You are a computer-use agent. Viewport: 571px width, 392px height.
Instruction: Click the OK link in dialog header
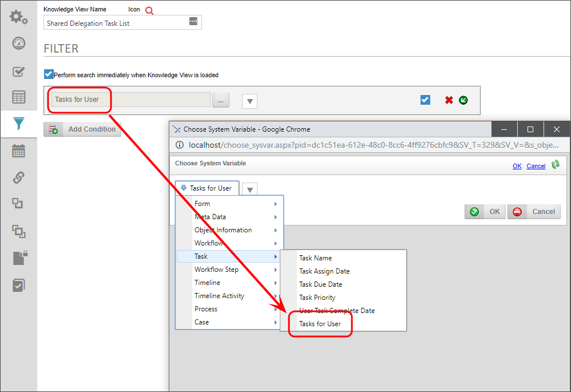pyautogui.click(x=517, y=166)
